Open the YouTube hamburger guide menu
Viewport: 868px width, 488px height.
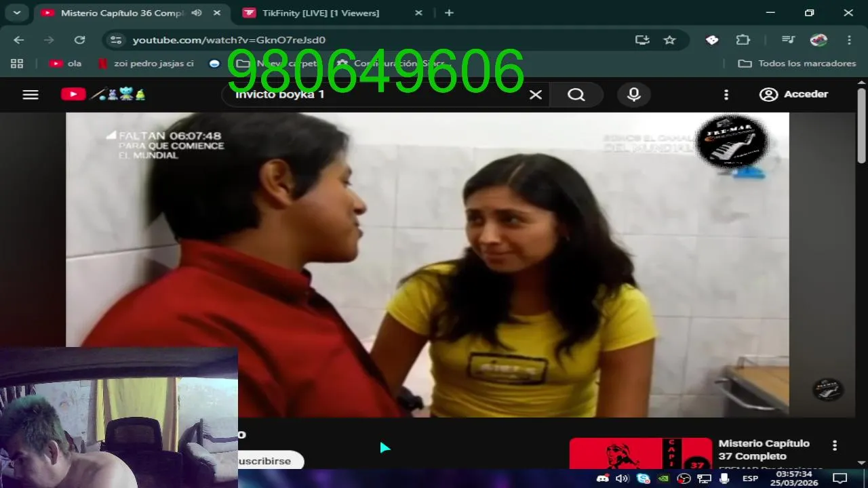click(31, 94)
